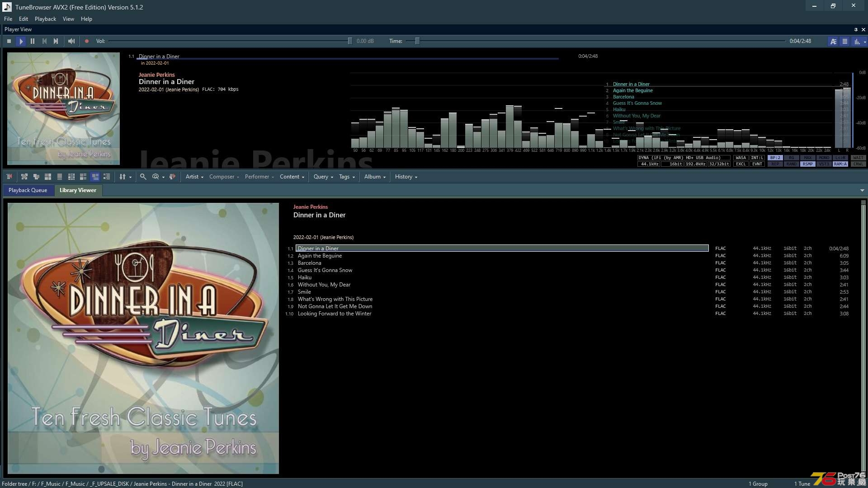868x488 pixels.
Task: Toggle the RAM:A indicator
Action: click(840, 164)
